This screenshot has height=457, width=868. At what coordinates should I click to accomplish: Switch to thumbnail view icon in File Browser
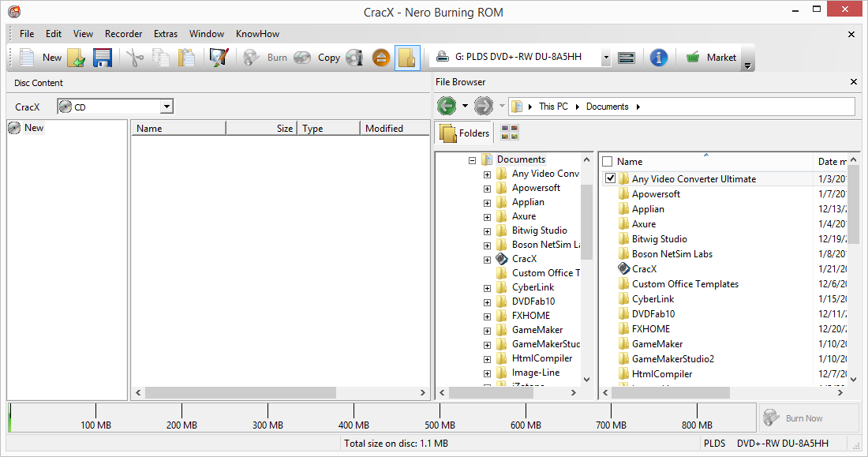pos(510,133)
